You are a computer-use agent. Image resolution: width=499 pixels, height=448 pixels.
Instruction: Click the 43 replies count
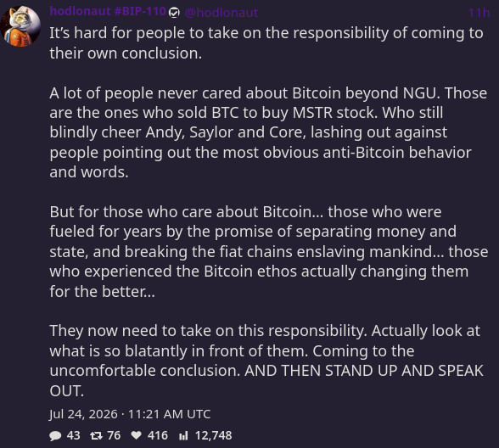[x=74, y=435]
